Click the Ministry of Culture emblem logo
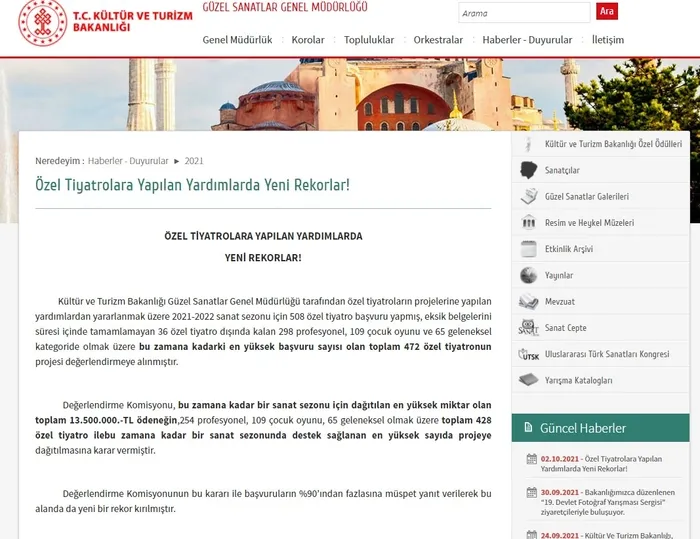The width and height of the screenshot is (700, 539). coord(42,21)
